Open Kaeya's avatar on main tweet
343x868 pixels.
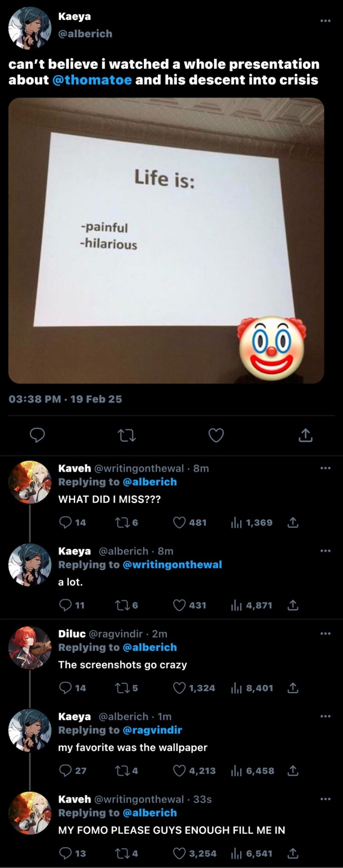[x=30, y=28]
